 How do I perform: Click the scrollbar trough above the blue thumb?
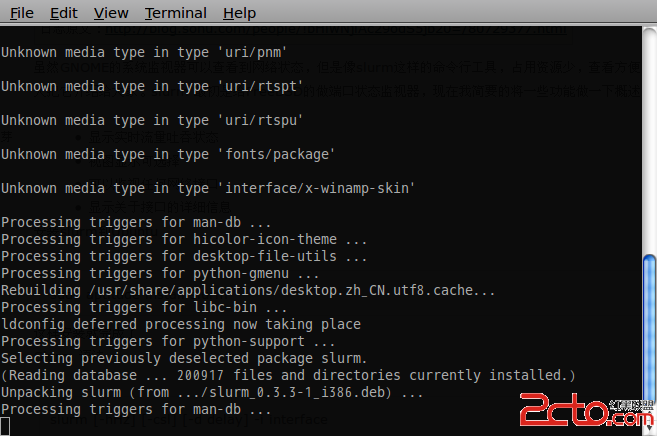[x=649, y=142]
